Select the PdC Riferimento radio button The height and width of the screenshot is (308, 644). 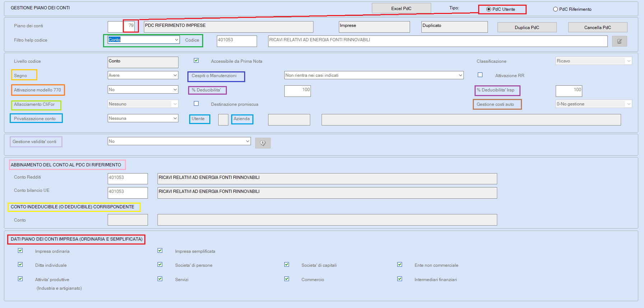[555, 9]
